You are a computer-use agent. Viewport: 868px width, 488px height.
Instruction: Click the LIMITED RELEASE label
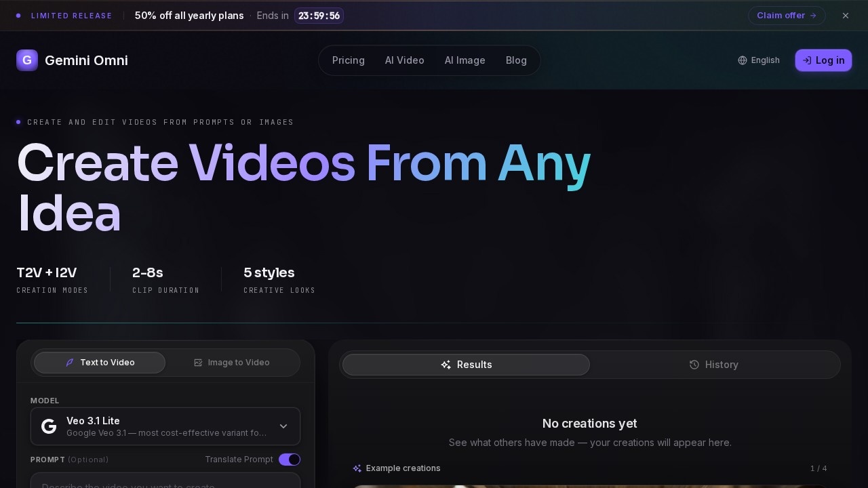point(72,16)
